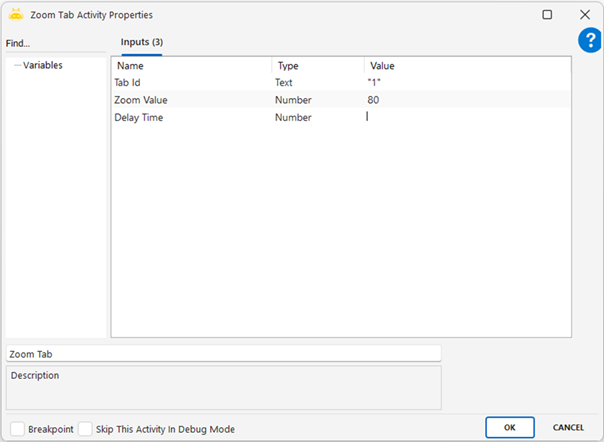The image size is (604, 442).
Task: Edit the Tab Id value "1"
Action: coord(466,83)
